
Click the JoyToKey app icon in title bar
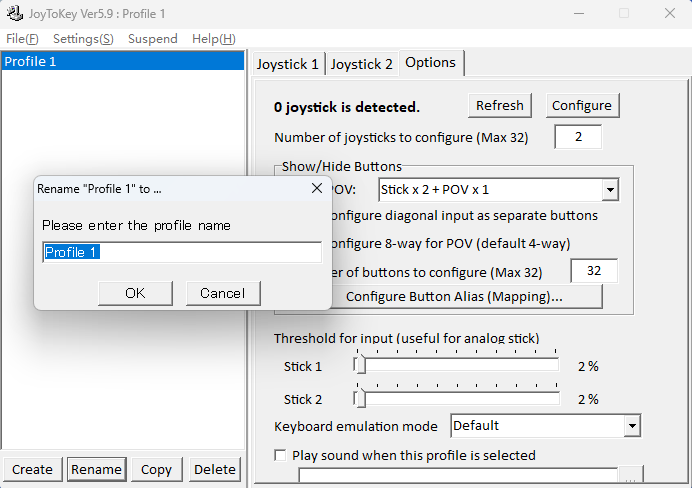coord(14,13)
